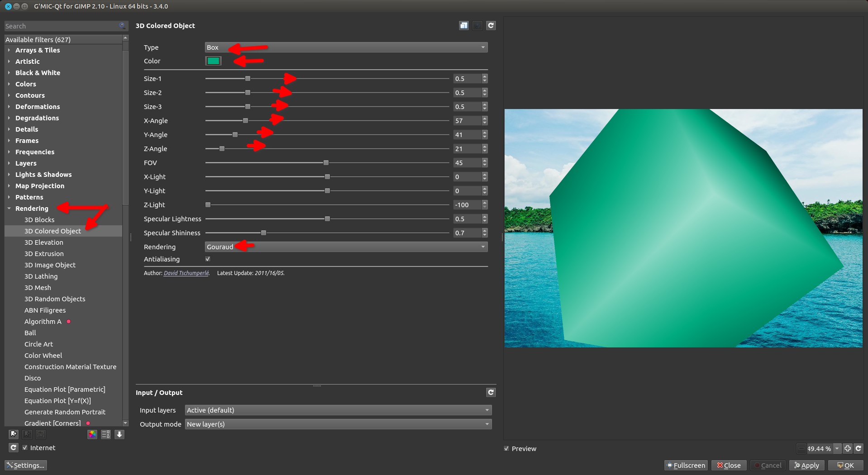Click the Apply button
868x475 pixels.
[x=807, y=465]
